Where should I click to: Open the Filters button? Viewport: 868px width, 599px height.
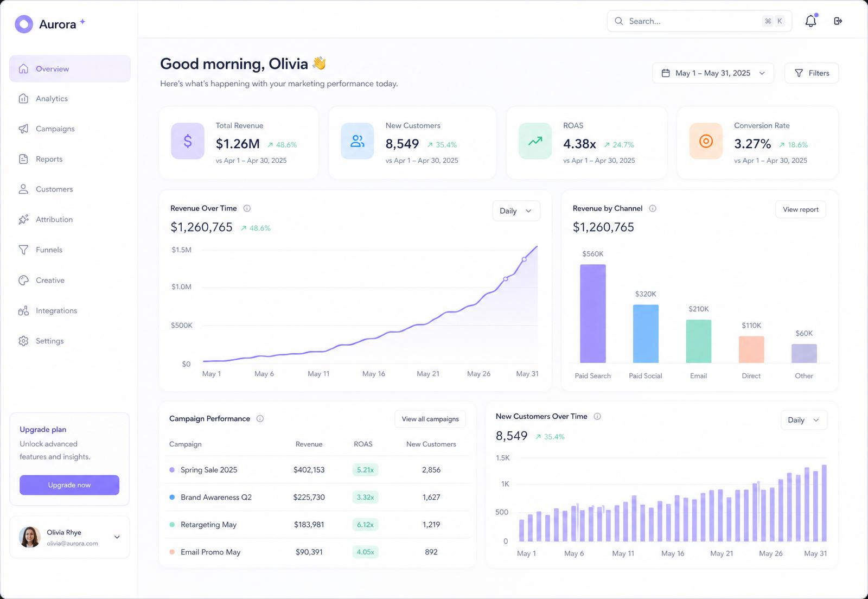[x=812, y=73]
